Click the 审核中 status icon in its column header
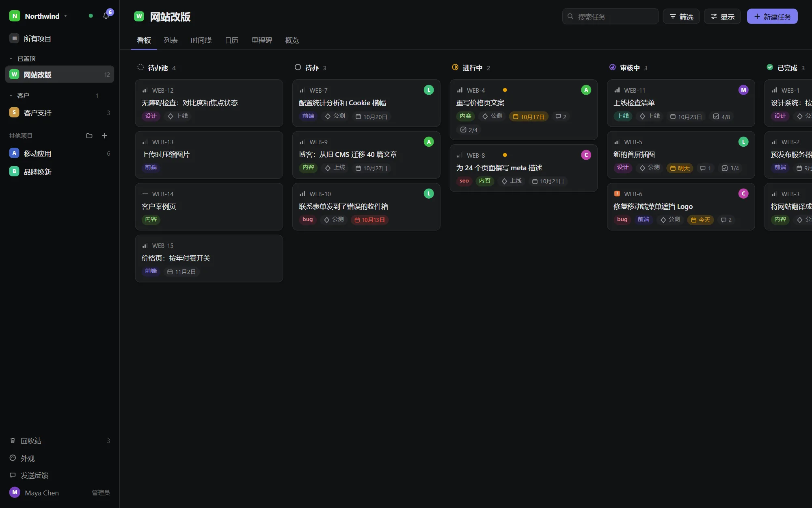 point(613,67)
